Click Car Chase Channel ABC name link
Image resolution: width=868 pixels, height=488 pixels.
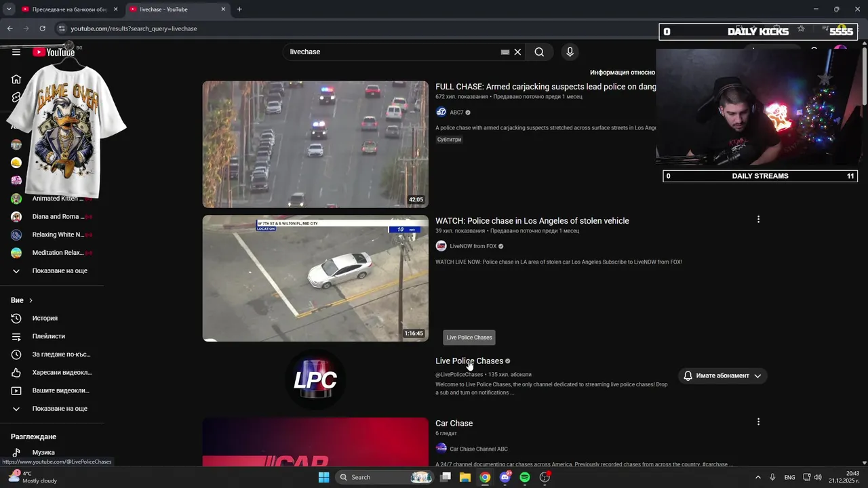pyautogui.click(x=479, y=449)
